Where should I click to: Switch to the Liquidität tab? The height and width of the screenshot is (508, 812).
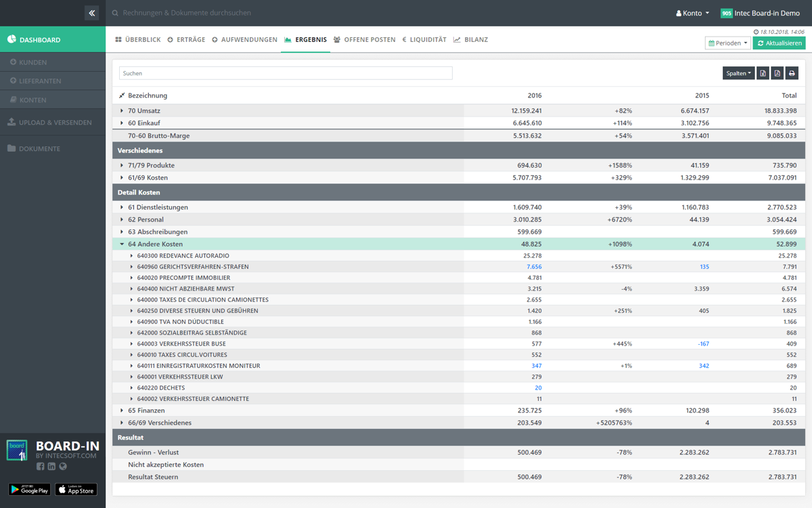424,40
